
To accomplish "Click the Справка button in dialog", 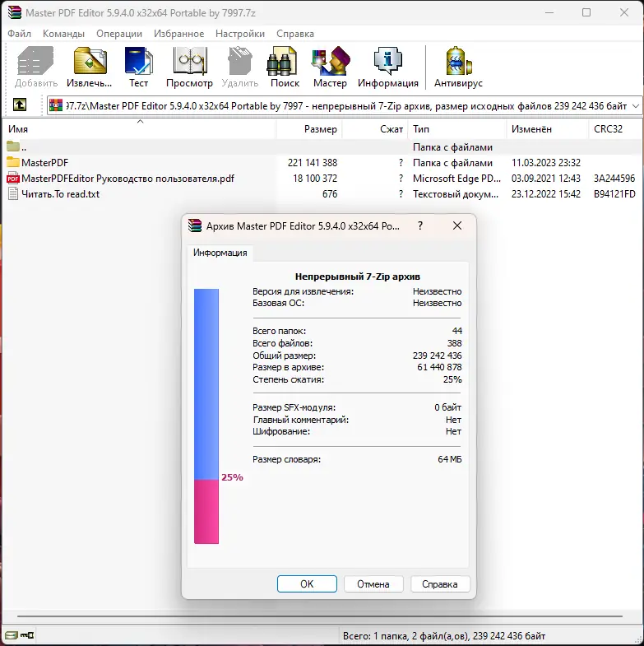I will 439,583.
